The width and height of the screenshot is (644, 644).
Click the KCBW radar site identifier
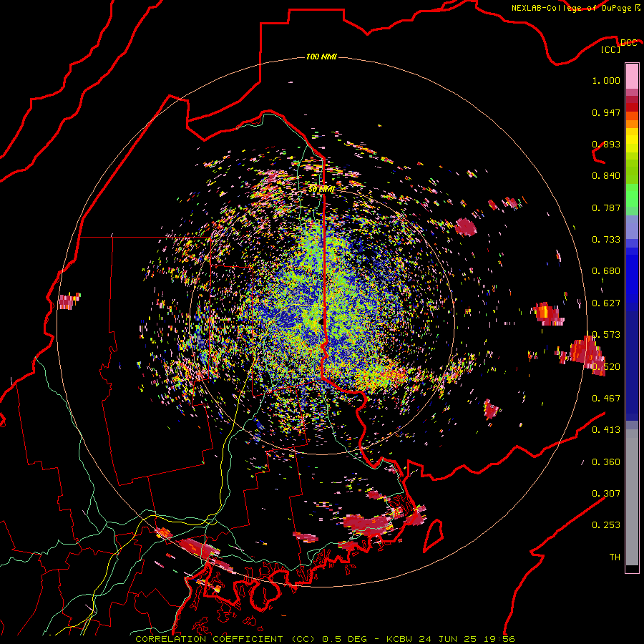click(x=401, y=639)
